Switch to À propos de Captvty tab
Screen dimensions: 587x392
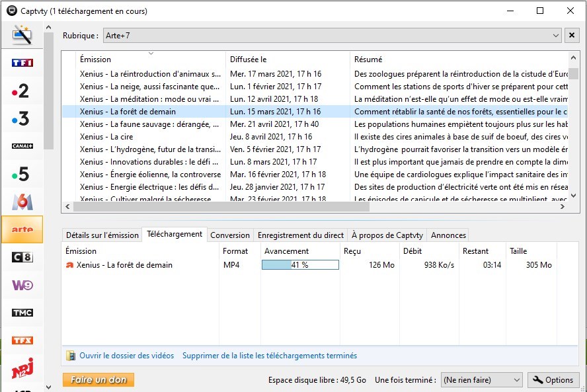click(x=387, y=235)
